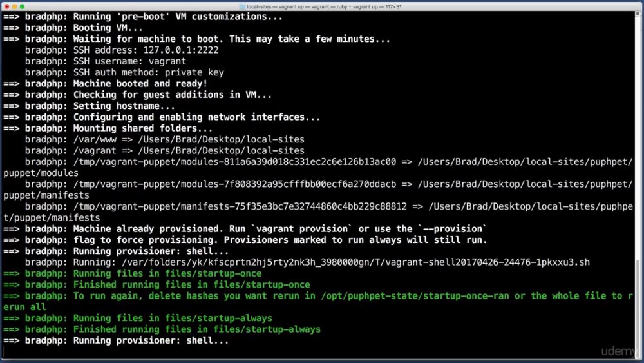Click the yellow minimize window button

click(x=14, y=6)
